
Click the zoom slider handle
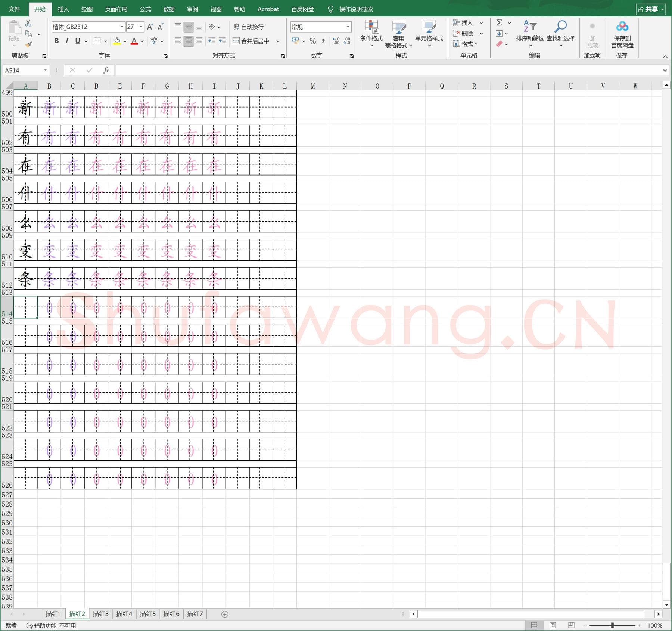point(612,625)
